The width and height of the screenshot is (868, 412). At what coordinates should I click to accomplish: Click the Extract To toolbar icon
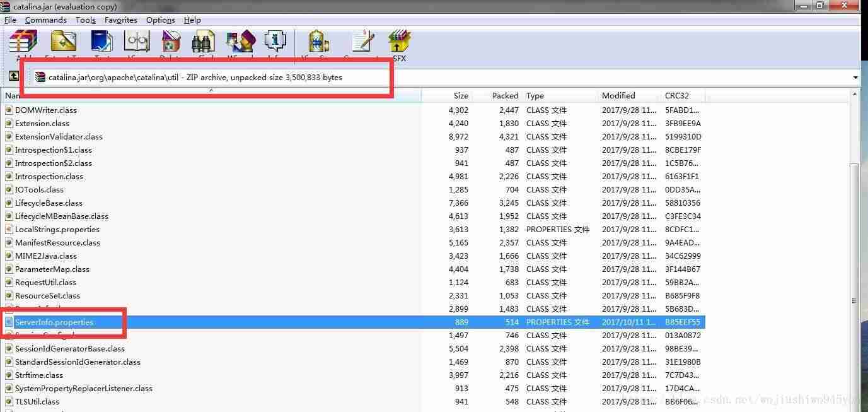tap(62, 43)
